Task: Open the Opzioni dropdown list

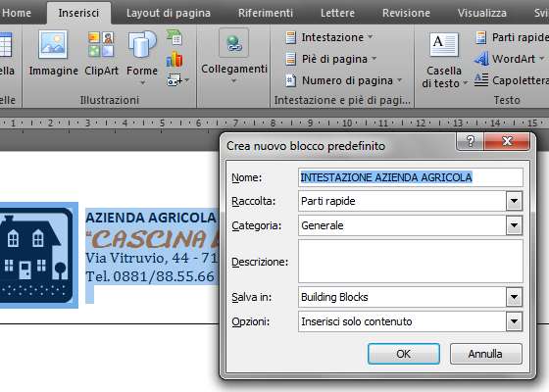Action: coord(514,321)
